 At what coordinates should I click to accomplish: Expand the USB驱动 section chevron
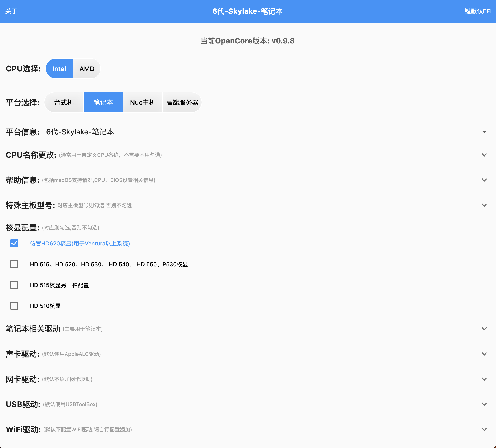(x=484, y=404)
